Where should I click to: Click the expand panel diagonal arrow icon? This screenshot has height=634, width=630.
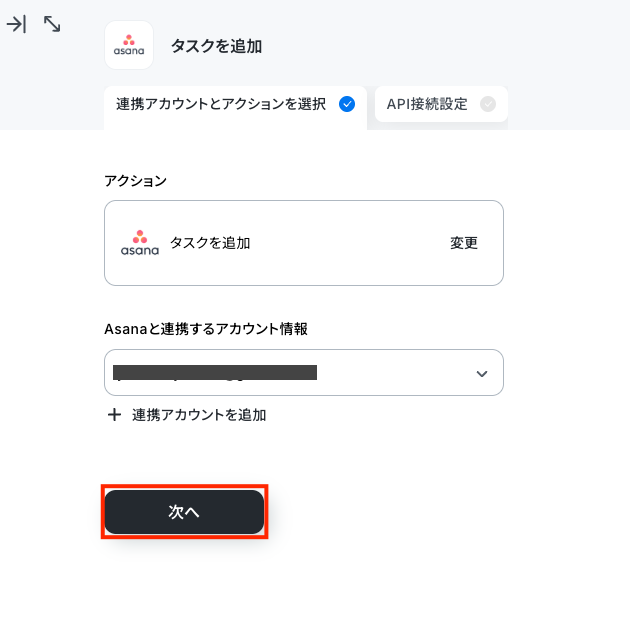pos(52,24)
